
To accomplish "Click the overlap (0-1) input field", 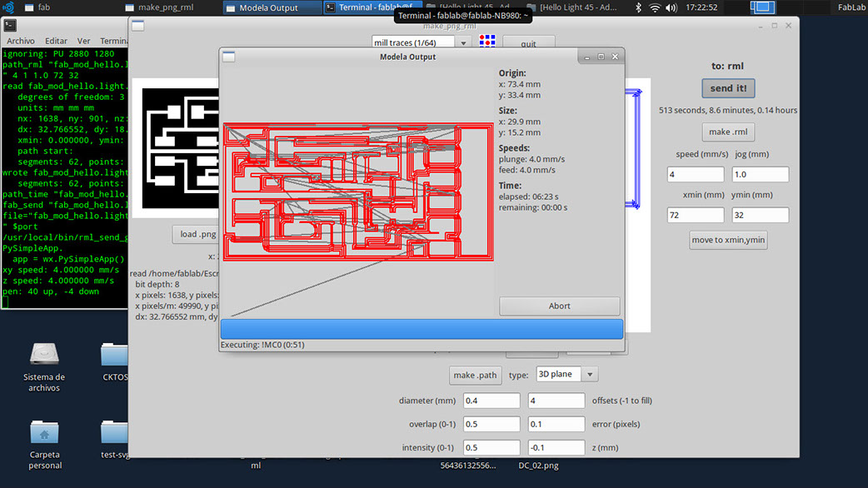I will [x=491, y=424].
